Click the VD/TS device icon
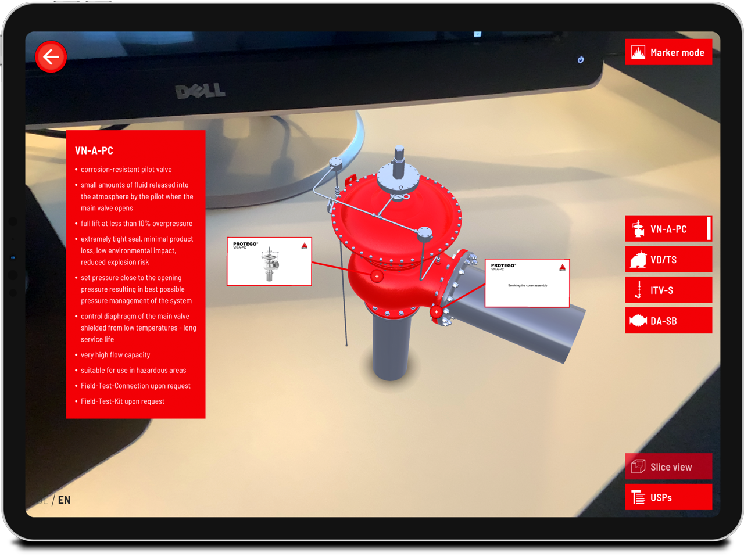Viewport: 744px width, 560px height. (x=638, y=260)
